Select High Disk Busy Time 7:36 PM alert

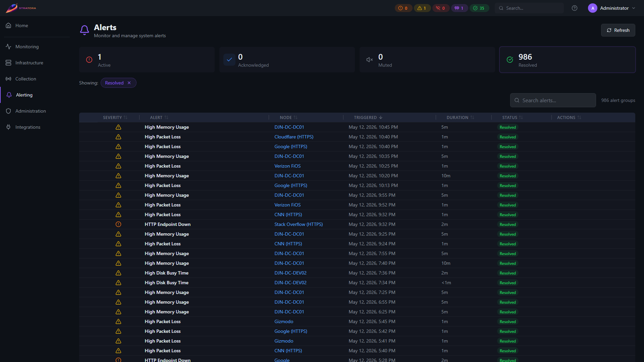tap(166, 273)
